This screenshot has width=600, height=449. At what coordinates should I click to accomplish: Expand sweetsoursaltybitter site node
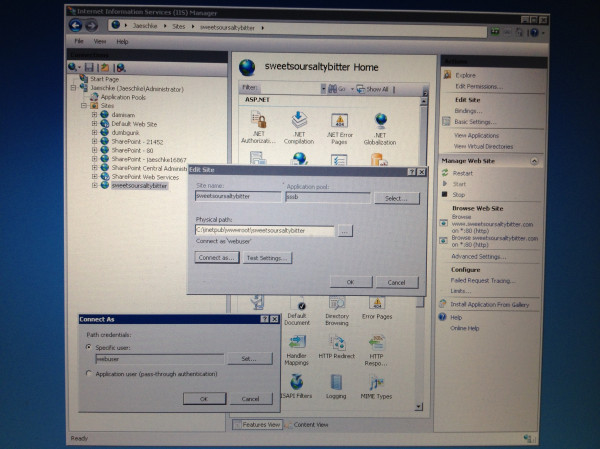click(x=94, y=185)
